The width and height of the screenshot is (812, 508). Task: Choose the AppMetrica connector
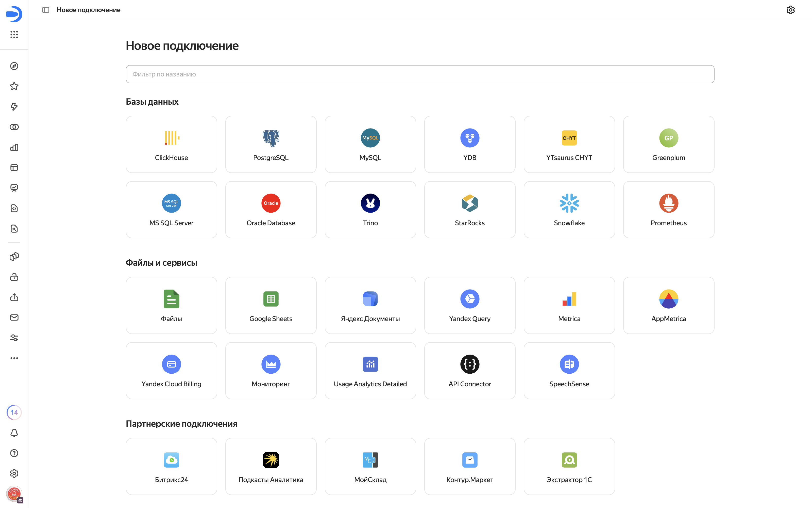click(x=669, y=305)
